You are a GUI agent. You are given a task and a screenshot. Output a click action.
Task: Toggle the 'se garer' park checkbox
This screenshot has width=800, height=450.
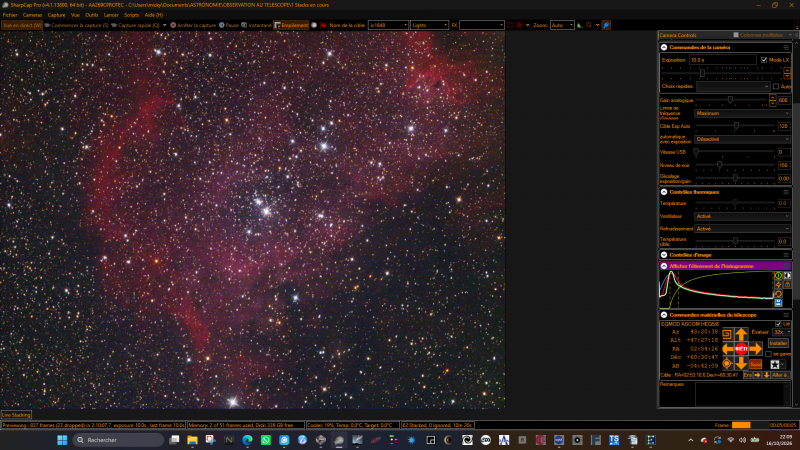768,354
